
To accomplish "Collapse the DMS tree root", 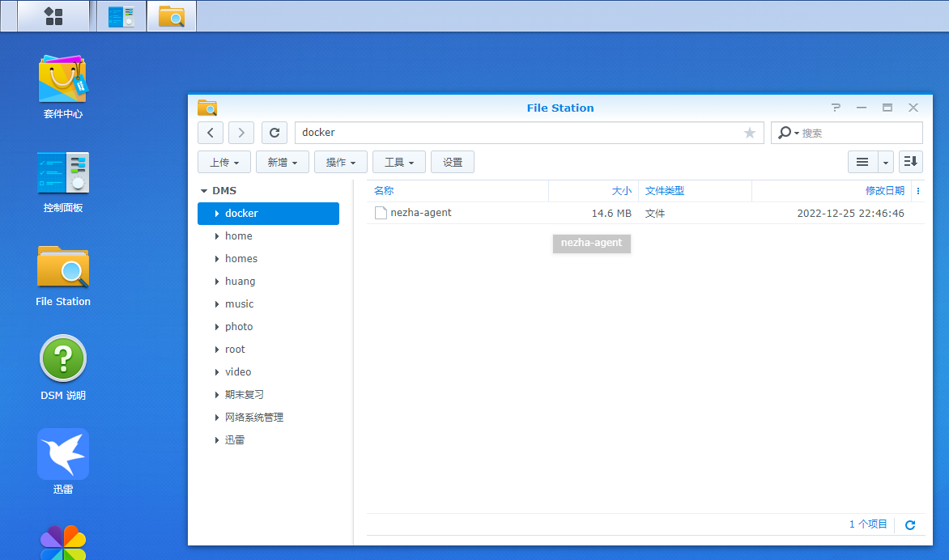I will 204,191.
